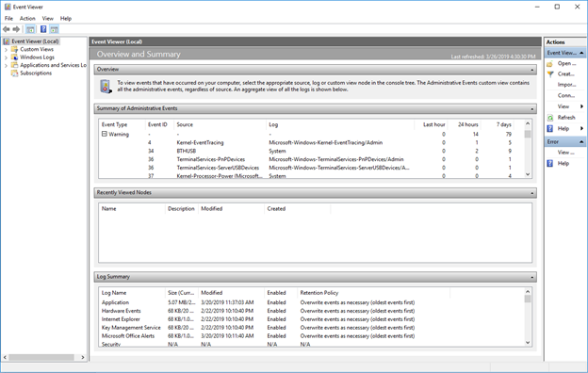Click the Forward arrow toolbar icon
This screenshot has height=373, width=588.
(16, 29)
